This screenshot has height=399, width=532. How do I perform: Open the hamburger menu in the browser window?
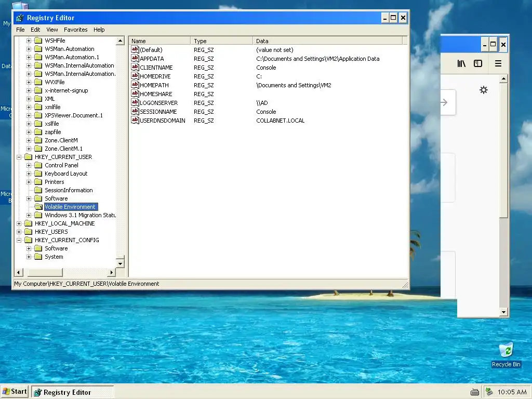coord(498,63)
